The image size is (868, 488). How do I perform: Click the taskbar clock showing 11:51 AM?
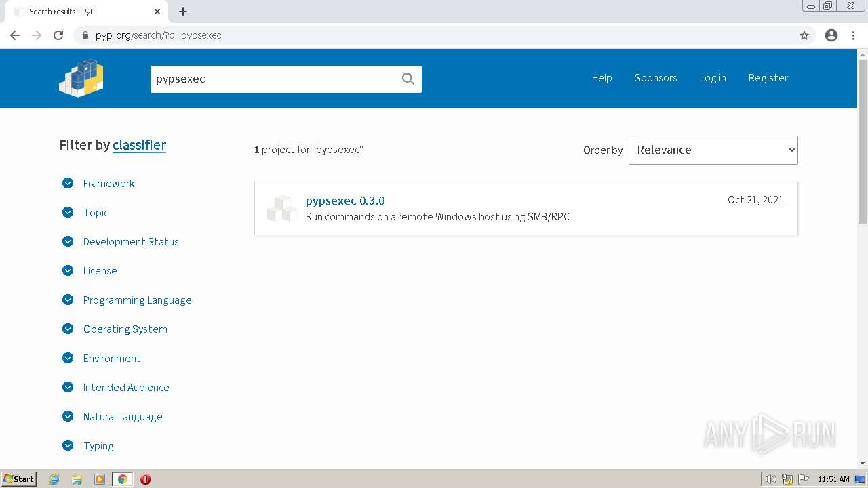pyautogui.click(x=833, y=479)
